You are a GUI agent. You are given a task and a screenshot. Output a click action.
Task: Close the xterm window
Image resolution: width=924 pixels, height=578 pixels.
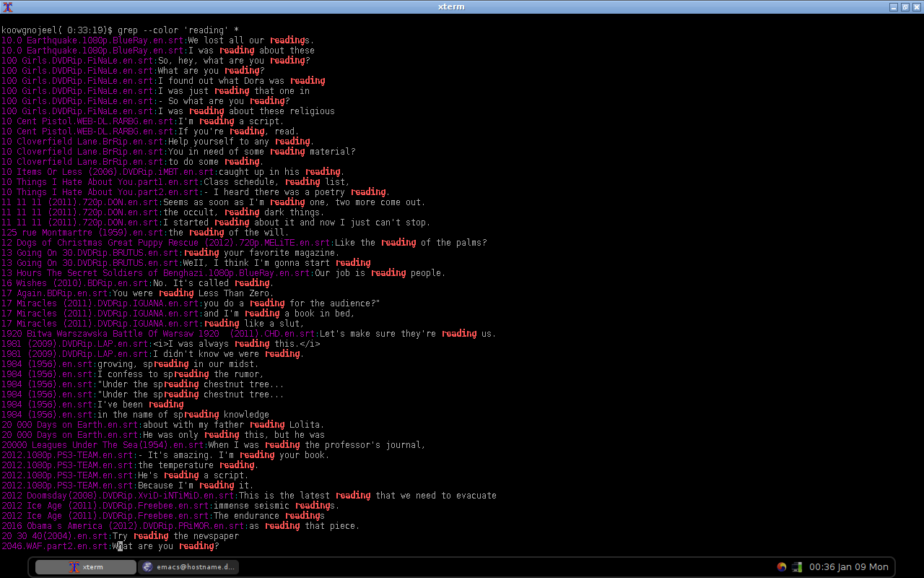click(x=915, y=7)
